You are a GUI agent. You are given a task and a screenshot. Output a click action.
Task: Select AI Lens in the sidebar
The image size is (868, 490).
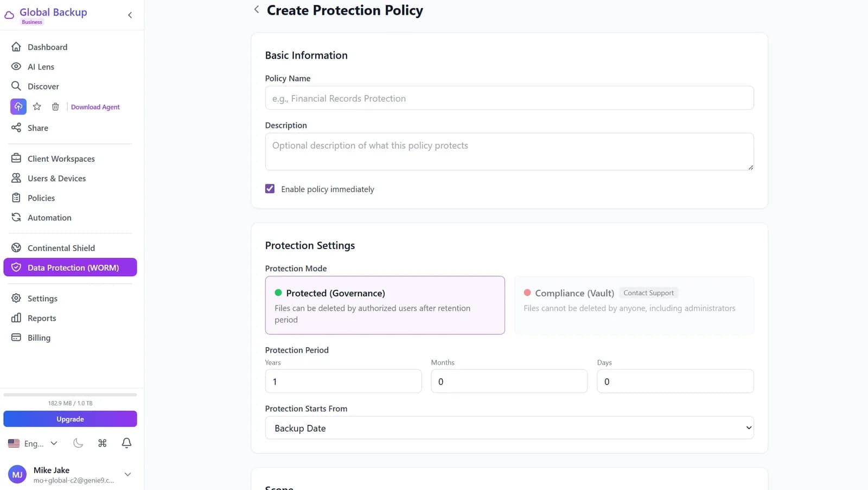click(41, 66)
